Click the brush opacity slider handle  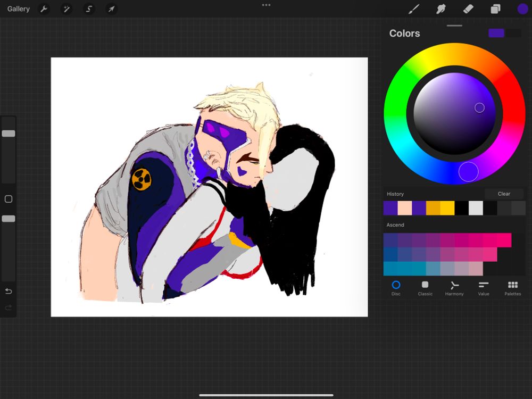[x=9, y=219]
